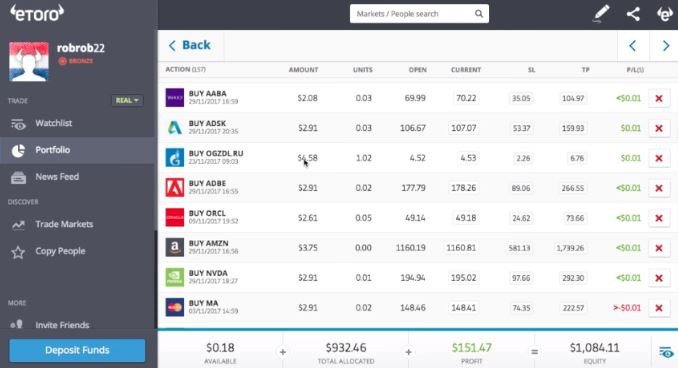Click the AMZN Amazon logo
This screenshot has height=368, width=678.
click(175, 247)
